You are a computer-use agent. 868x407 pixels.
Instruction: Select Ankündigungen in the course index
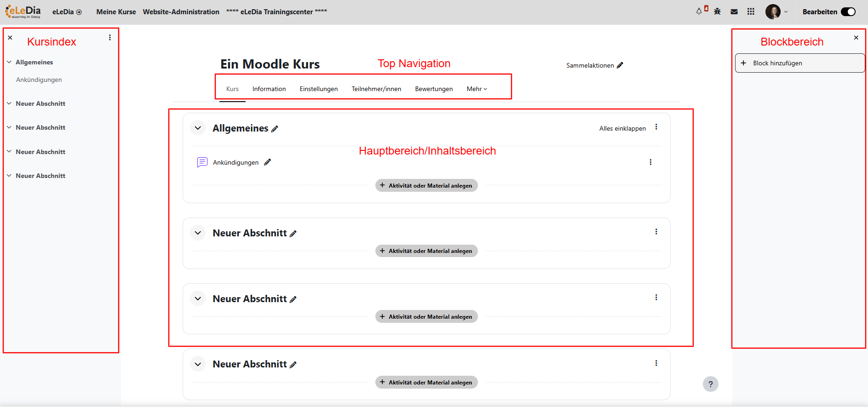click(x=39, y=80)
